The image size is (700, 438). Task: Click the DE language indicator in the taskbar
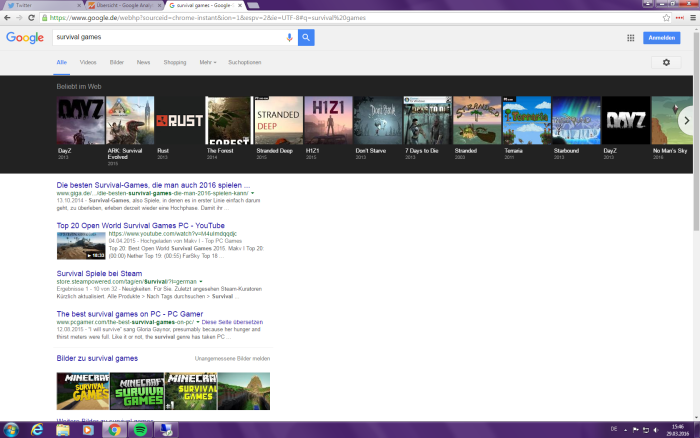tap(613, 429)
